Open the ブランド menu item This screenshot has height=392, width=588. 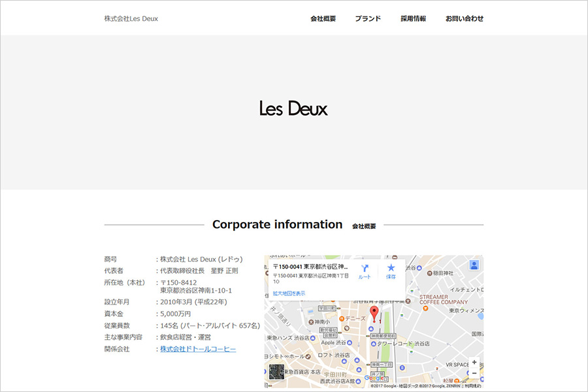coord(368,18)
